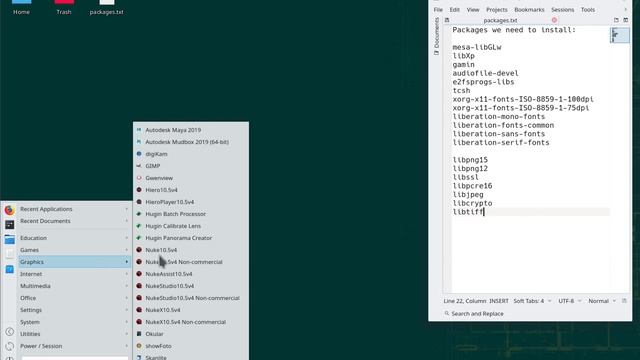Open Kate Edit menu

(x=454, y=9)
